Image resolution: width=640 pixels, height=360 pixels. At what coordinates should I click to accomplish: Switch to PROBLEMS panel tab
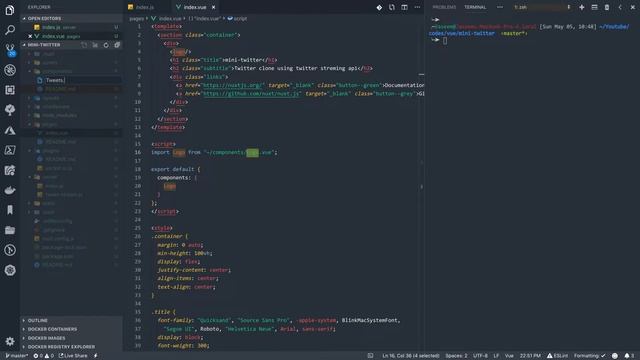pyautogui.click(x=444, y=7)
